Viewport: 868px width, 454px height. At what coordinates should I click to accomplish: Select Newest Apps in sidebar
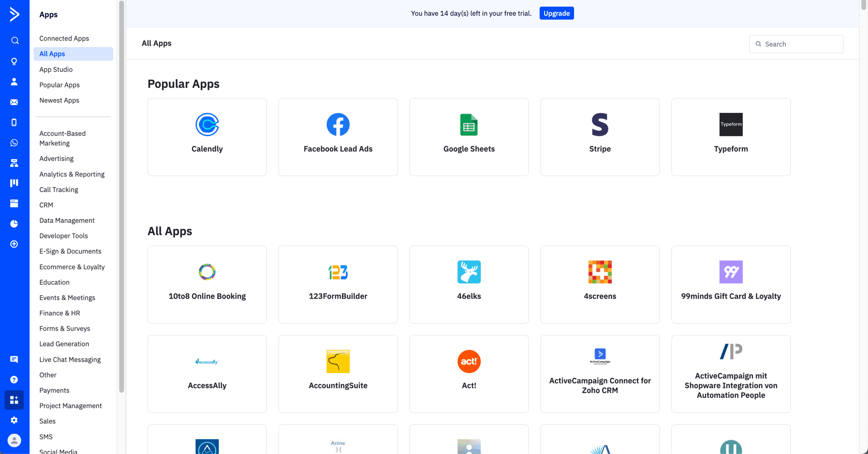pos(59,100)
